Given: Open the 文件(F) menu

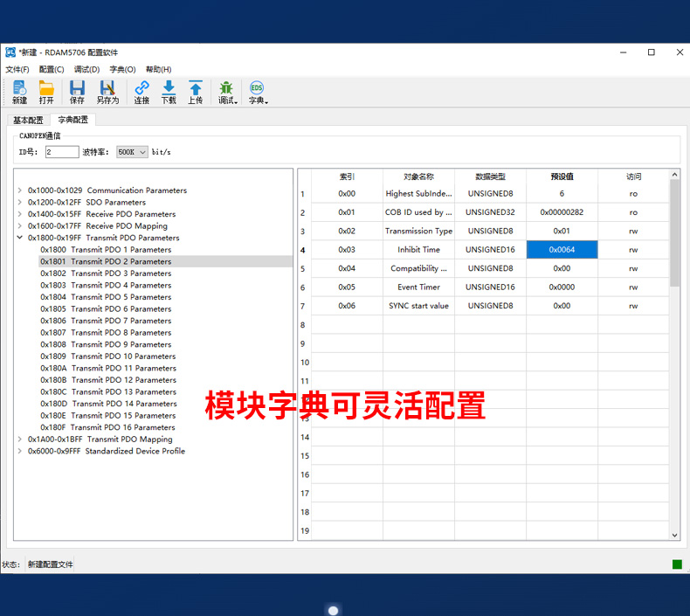Looking at the screenshot, I should tap(17, 69).
